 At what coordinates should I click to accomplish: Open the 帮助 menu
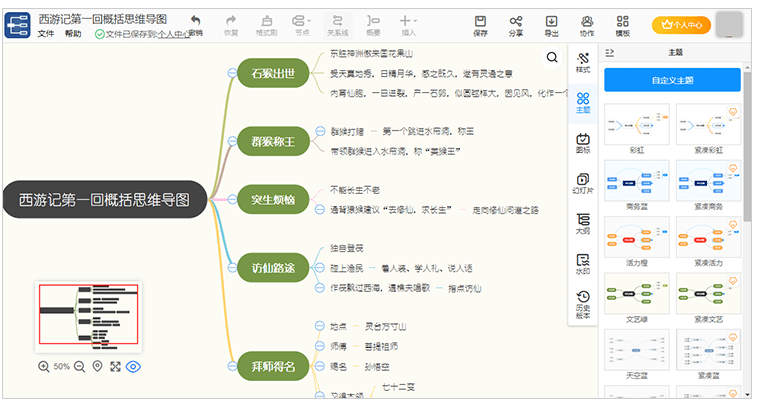[x=73, y=34]
